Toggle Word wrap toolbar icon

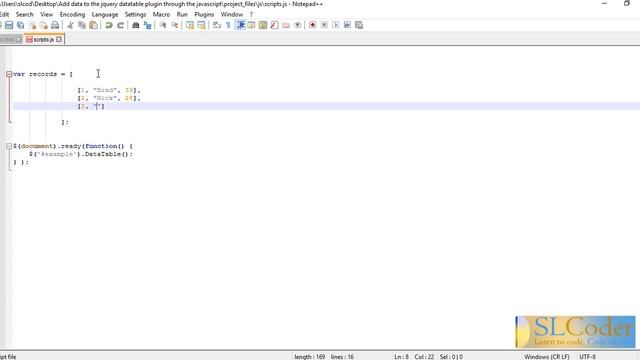point(217,25)
